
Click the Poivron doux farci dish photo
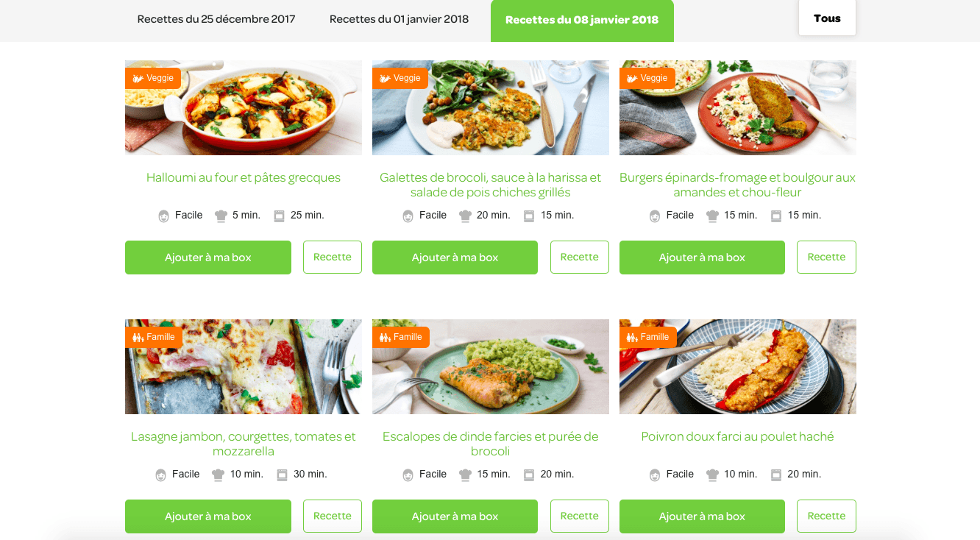738,366
